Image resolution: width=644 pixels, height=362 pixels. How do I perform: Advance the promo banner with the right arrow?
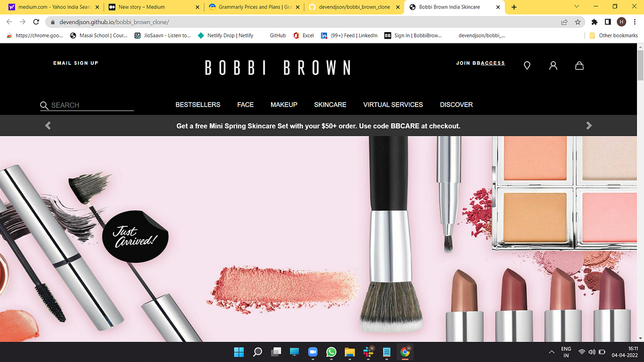(589, 125)
